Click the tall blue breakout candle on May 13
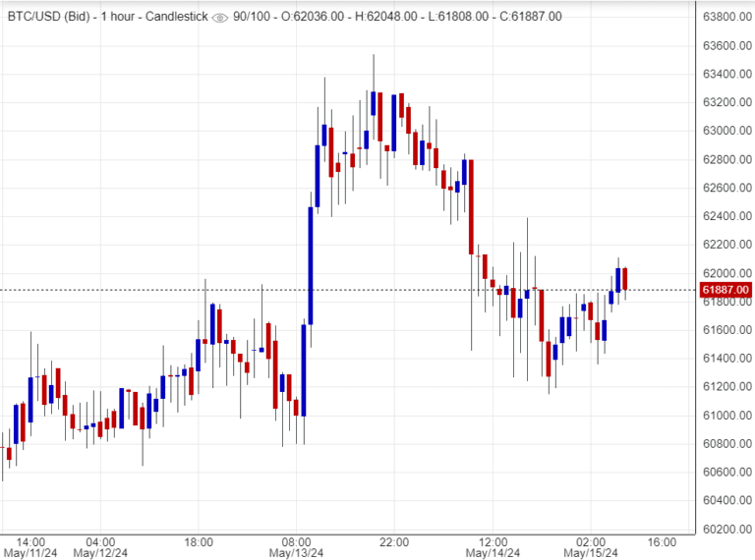This screenshot has height=560, width=755. pos(310,263)
